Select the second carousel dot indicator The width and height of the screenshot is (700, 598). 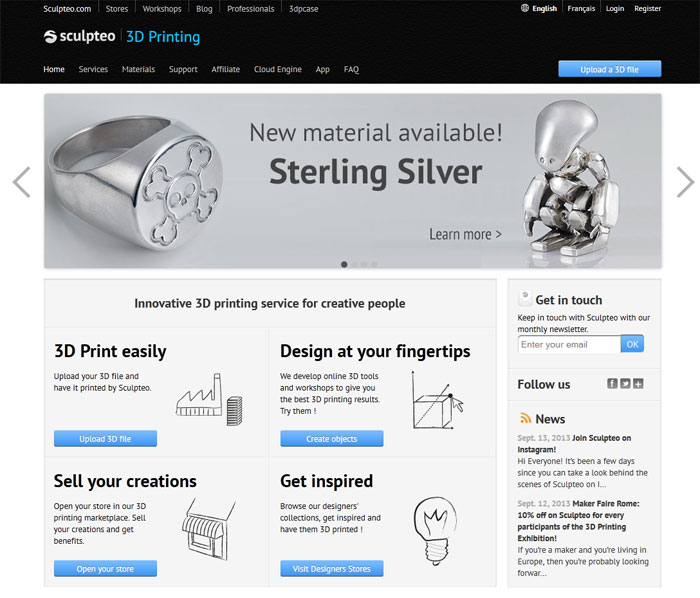pos(355,264)
